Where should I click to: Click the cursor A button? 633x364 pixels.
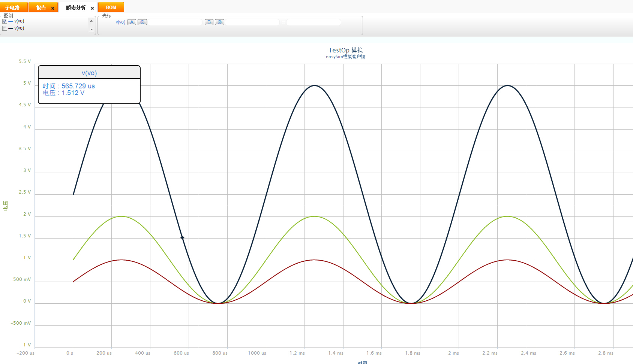[x=132, y=22]
